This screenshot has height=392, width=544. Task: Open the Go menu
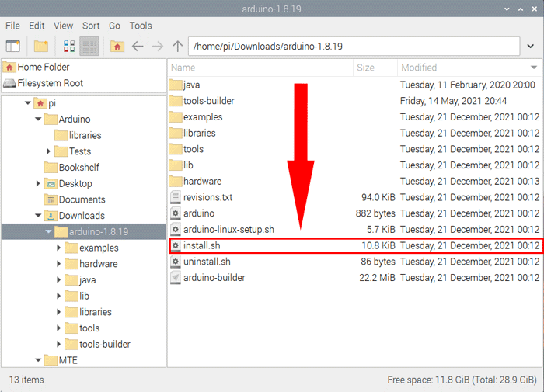(114, 26)
